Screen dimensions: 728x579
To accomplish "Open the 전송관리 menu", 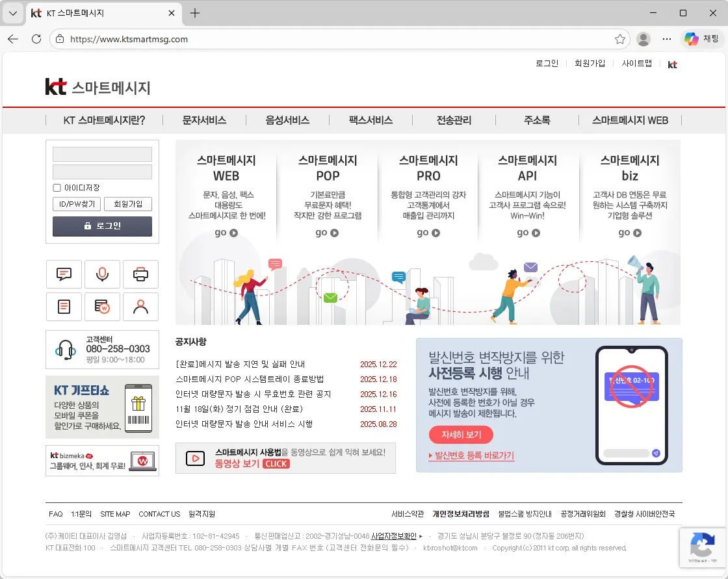I will click(x=454, y=120).
